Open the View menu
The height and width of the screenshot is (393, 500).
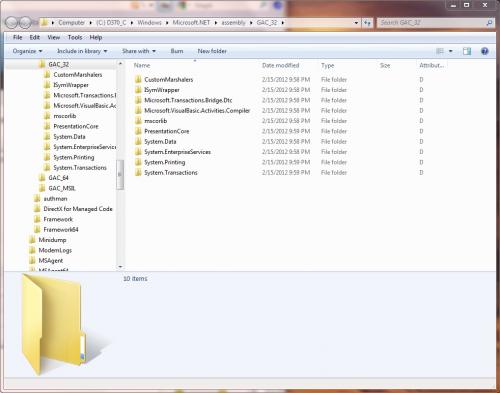coord(54,37)
